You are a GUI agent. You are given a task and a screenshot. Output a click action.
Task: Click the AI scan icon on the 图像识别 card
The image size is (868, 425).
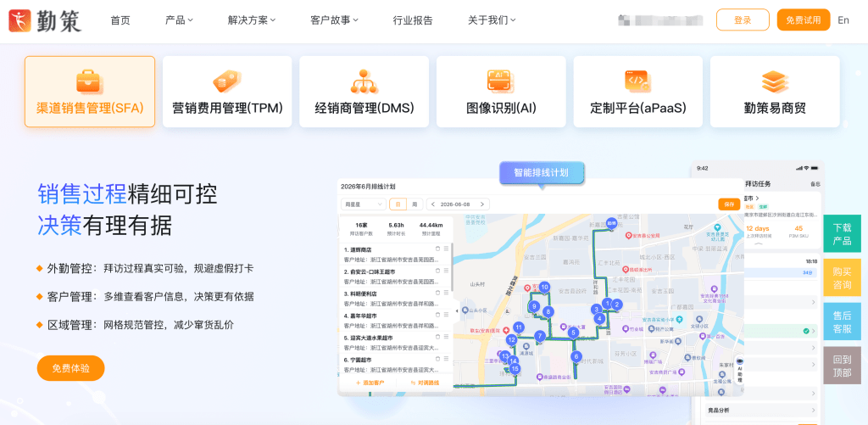501,81
